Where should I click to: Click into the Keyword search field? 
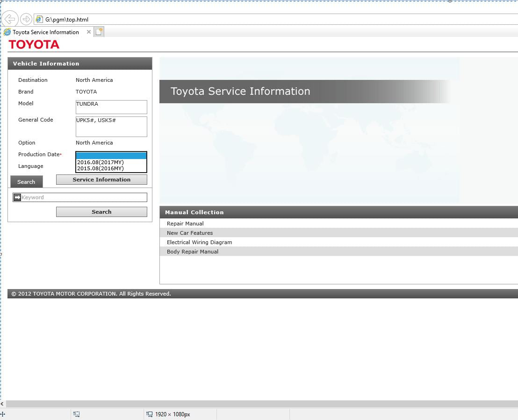click(83, 197)
